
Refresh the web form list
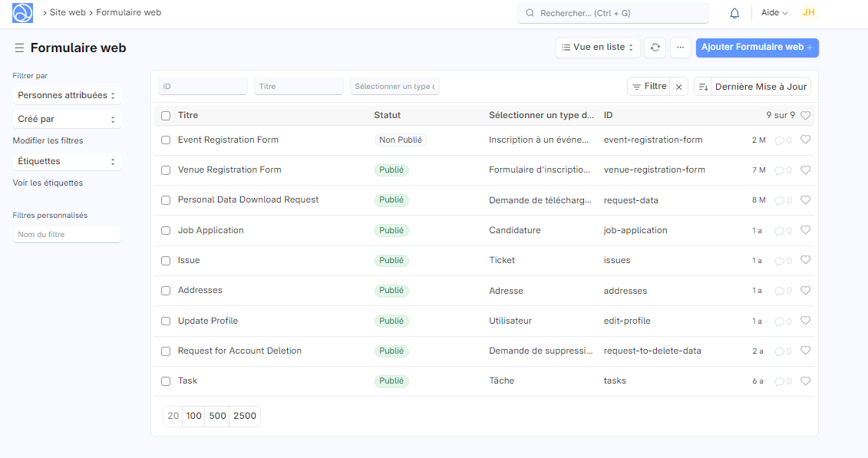655,48
